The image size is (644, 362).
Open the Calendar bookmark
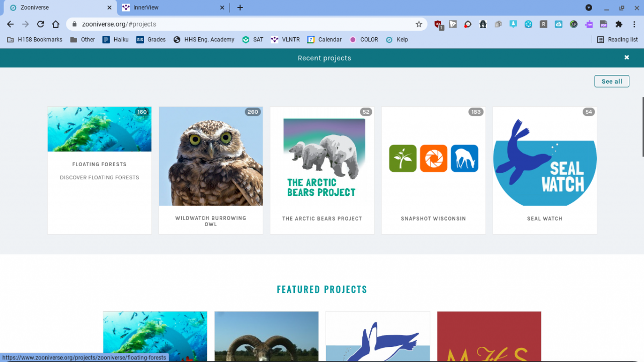click(325, 39)
